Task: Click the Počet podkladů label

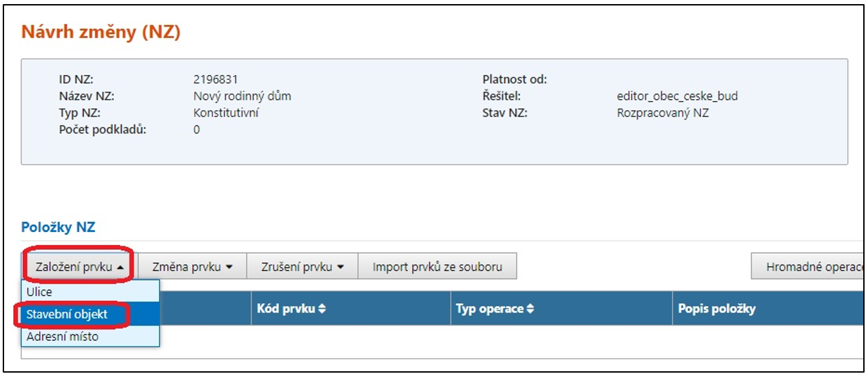Action: tap(103, 130)
